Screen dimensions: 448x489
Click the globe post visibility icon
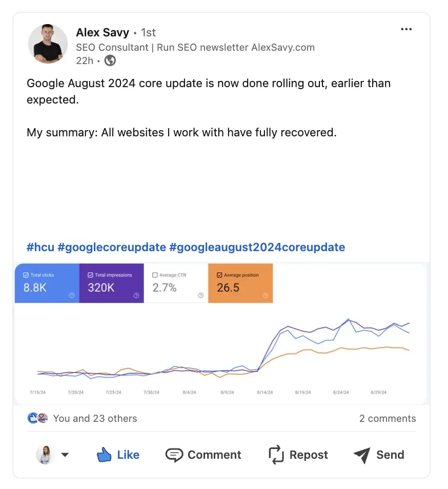coord(110,60)
